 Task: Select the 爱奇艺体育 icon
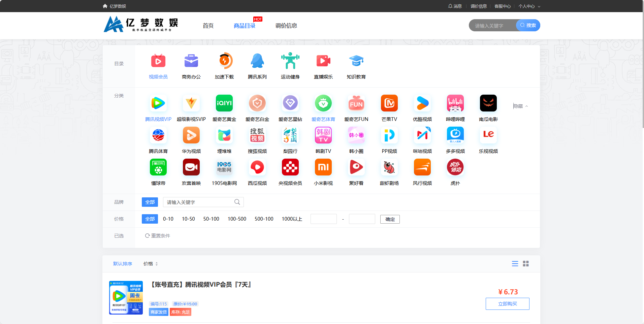pyautogui.click(x=323, y=103)
